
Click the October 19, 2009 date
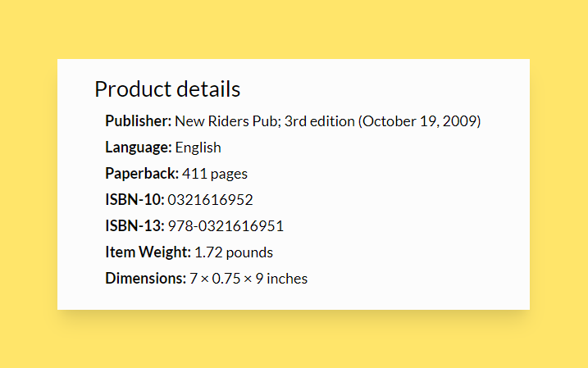[419, 121]
